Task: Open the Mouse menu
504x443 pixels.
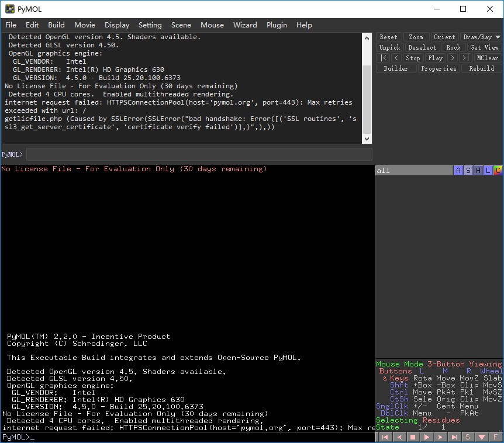Action: [212, 25]
